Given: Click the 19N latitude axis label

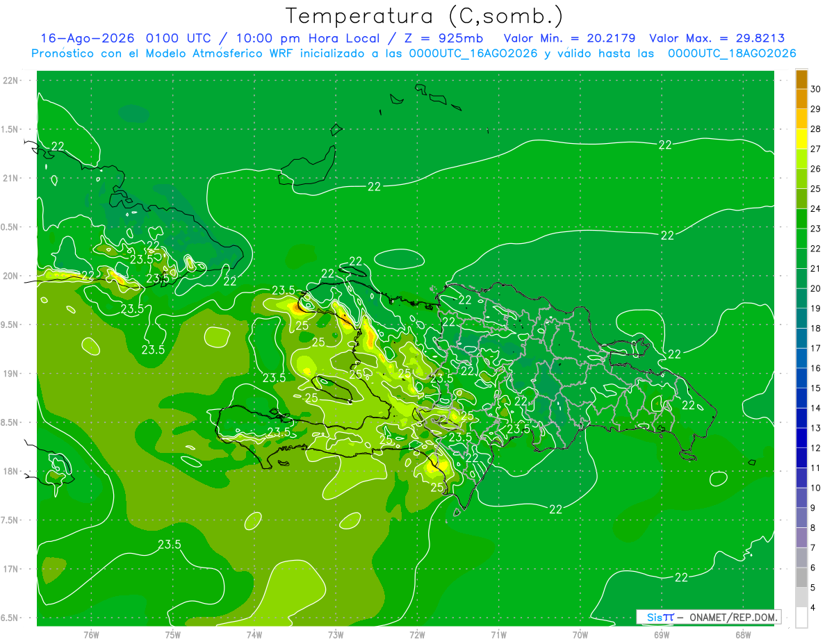Looking at the screenshot, I should (x=11, y=374).
